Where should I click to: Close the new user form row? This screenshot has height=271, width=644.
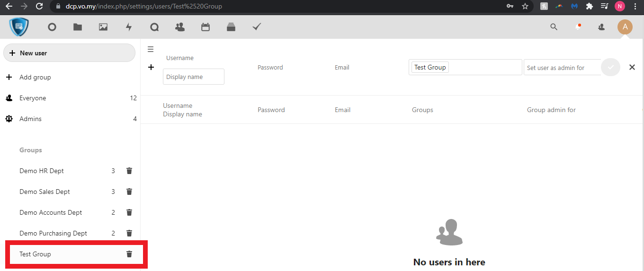(x=632, y=67)
